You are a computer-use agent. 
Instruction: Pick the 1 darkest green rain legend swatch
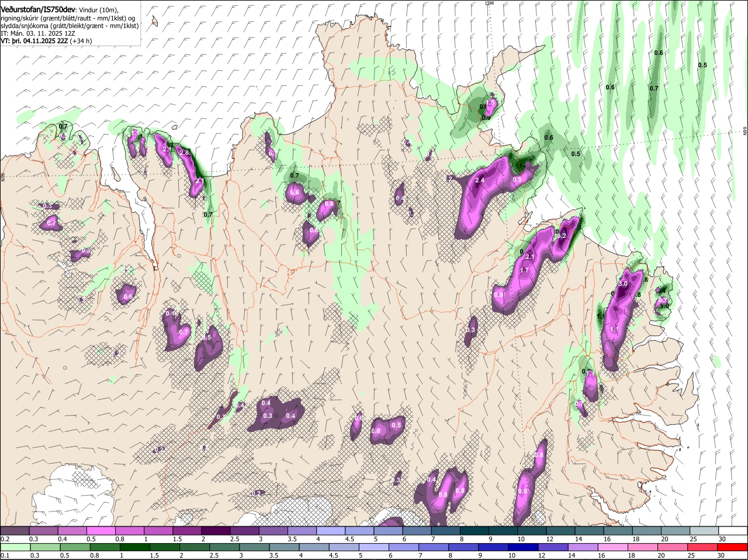click(136, 547)
